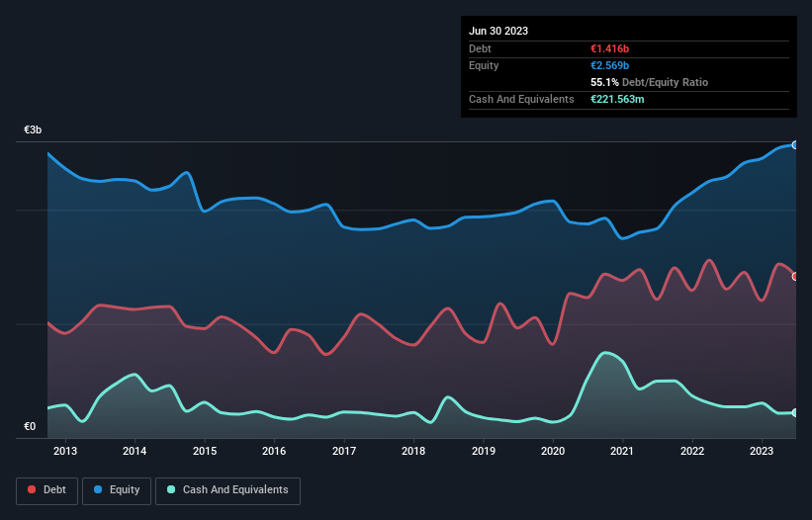Screen dimensions: 812x520
Task: Click the €0 y-axis label
Action: 30,426
